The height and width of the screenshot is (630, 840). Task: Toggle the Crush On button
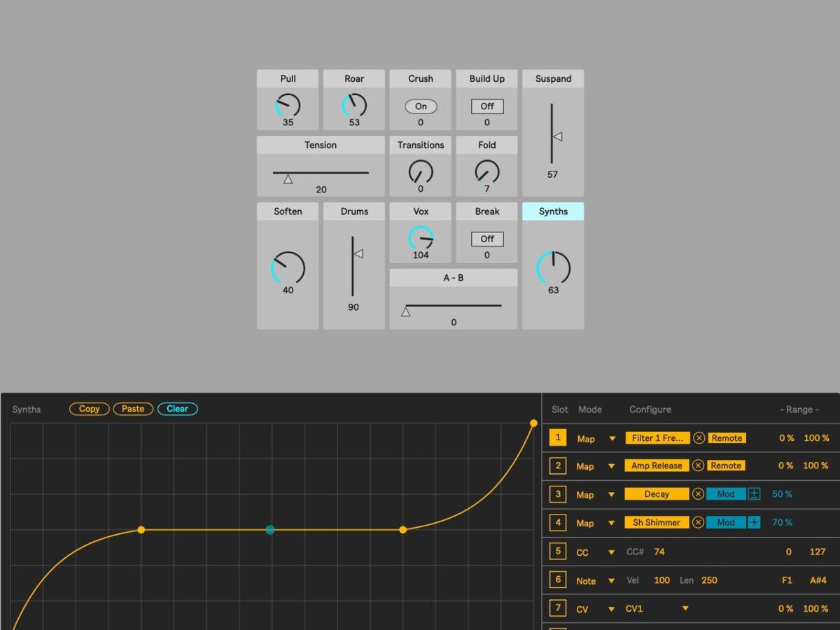tap(421, 106)
